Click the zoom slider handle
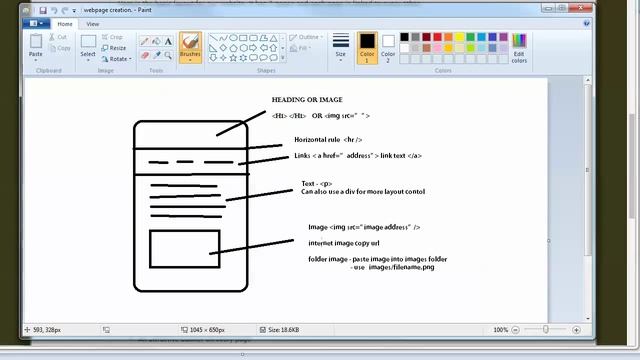 point(546,329)
